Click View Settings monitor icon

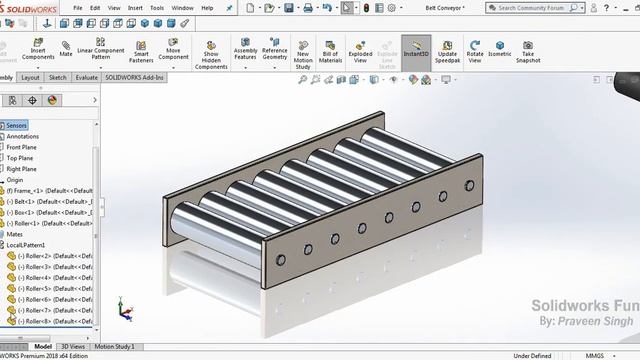446,80
